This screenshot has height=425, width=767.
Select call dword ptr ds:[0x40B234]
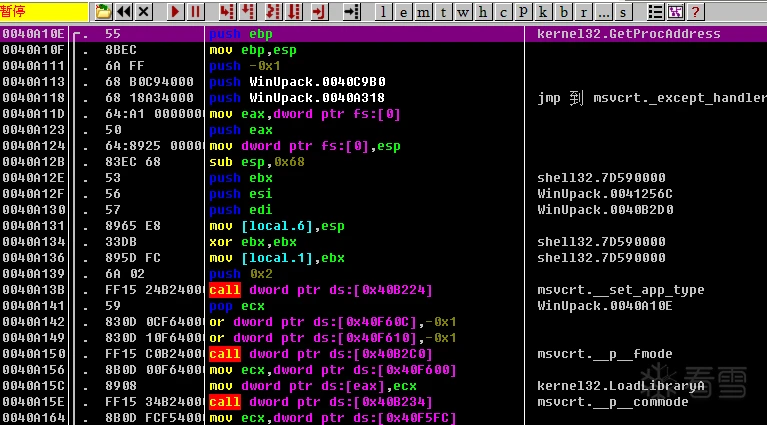(321, 402)
